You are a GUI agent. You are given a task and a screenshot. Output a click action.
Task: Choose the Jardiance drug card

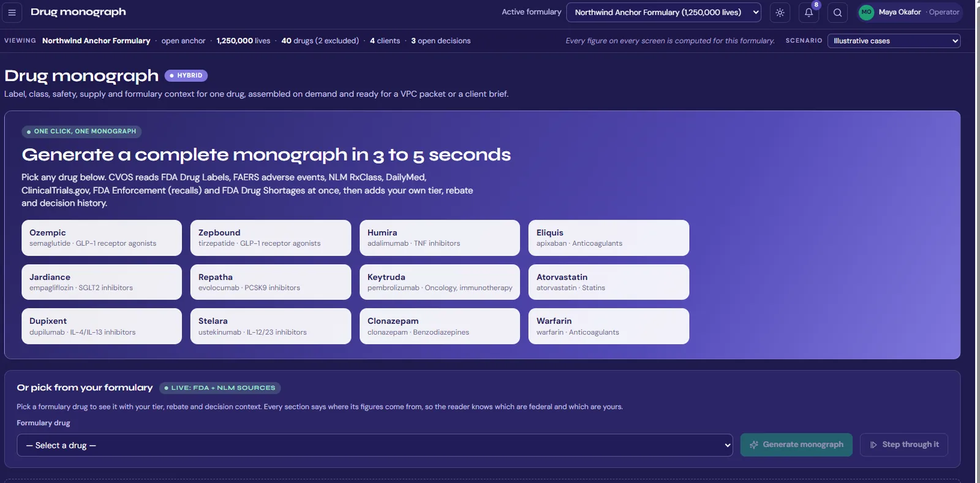pos(102,282)
